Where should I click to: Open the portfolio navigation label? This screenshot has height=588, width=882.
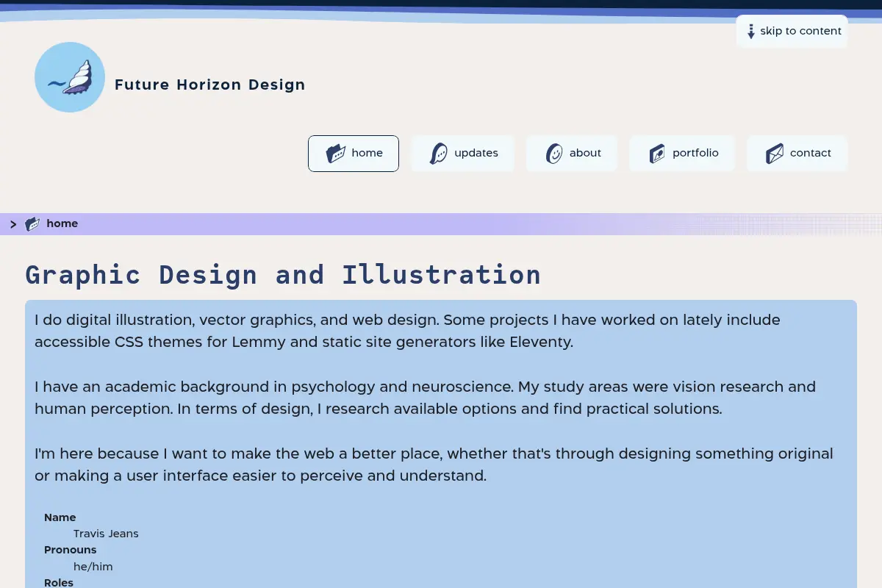(x=695, y=153)
